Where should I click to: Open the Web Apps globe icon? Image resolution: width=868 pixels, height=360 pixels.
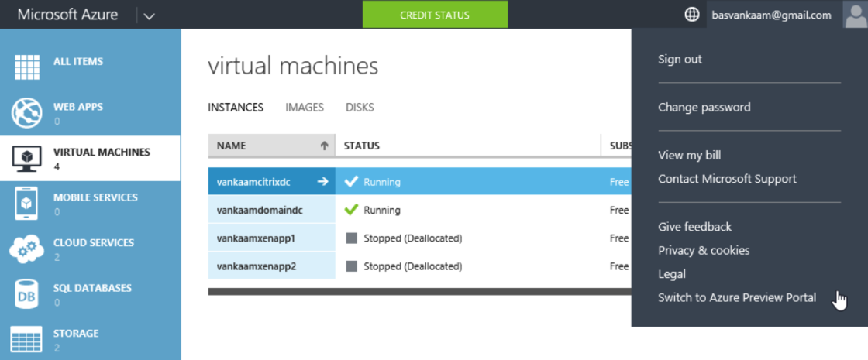click(x=26, y=113)
